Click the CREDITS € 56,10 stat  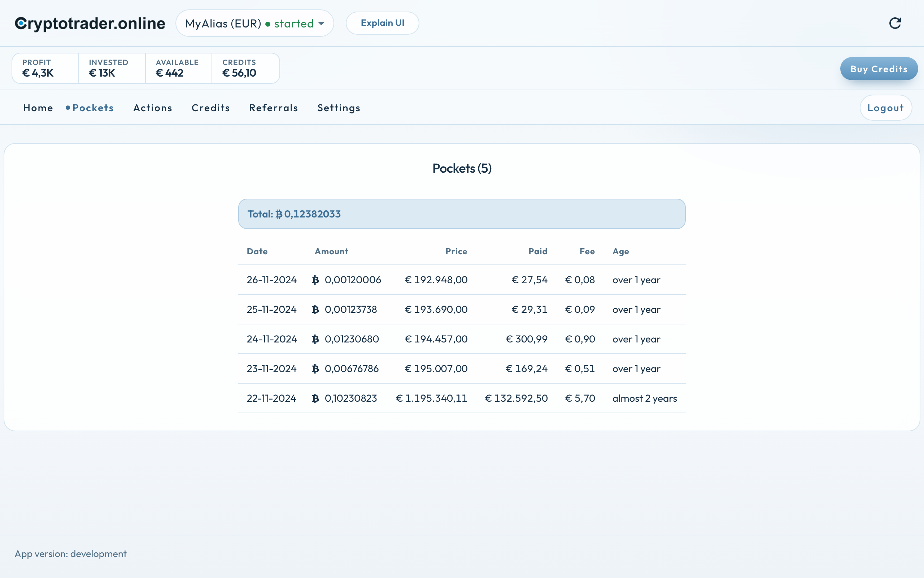tap(245, 68)
